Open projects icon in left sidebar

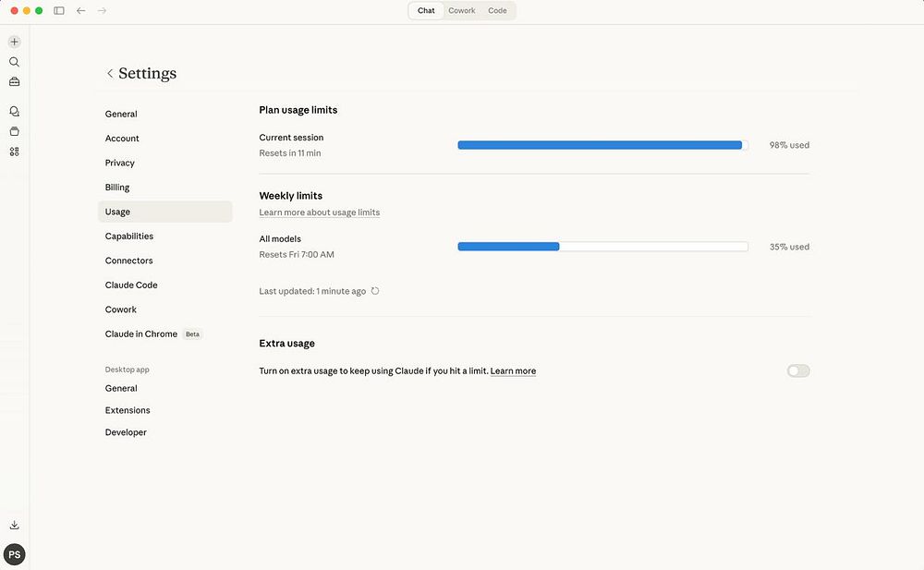pos(14,131)
